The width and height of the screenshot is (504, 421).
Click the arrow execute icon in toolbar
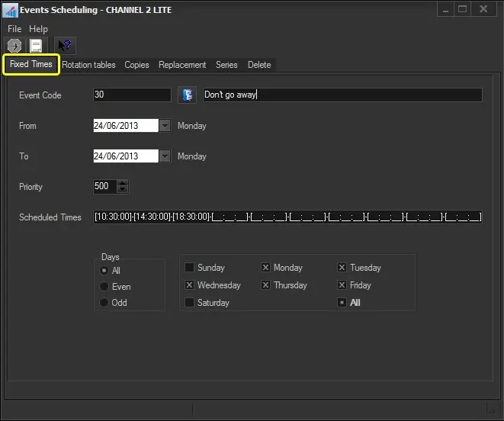[14, 46]
